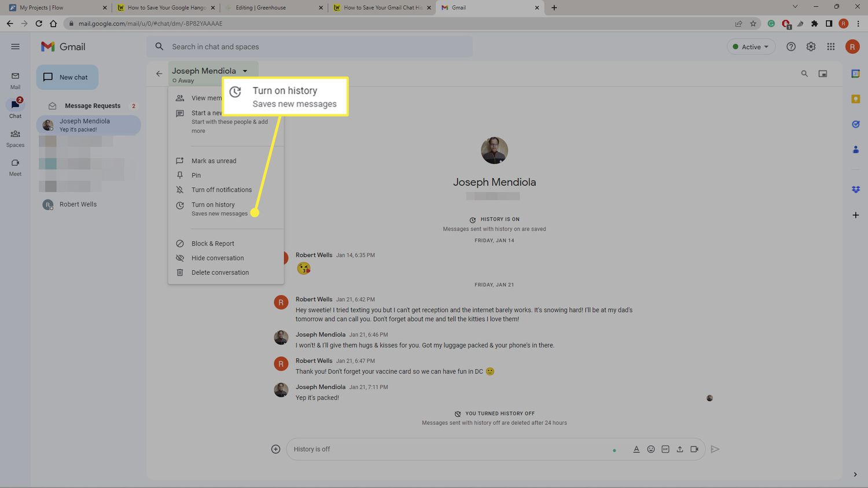The height and width of the screenshot is (488, 868).
Task: Get add-ons plus icon
Action: point(855,215)
